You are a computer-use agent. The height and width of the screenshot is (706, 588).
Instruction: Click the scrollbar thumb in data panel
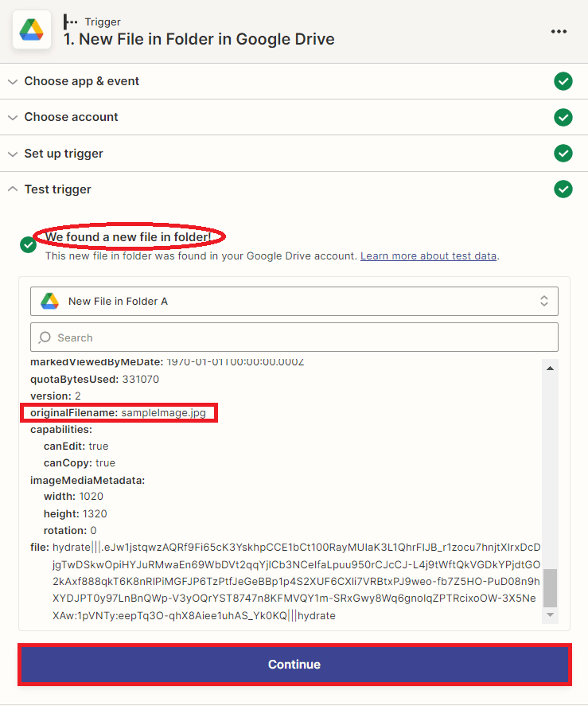tap(550, 587)
